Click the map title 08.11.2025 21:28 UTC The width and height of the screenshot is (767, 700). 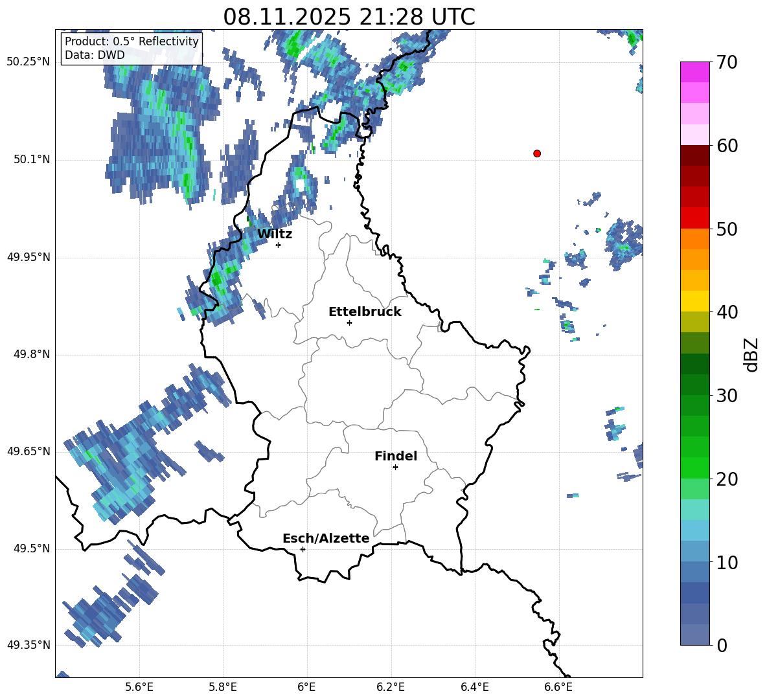coord(349,17)
